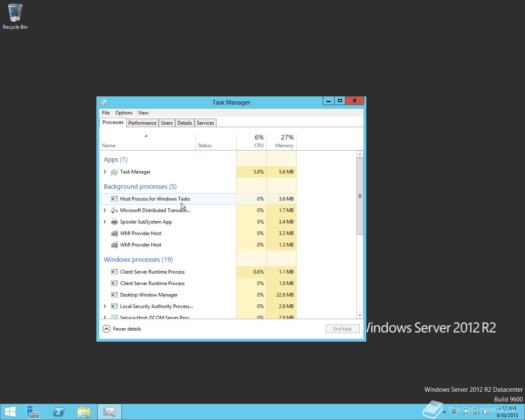
Task: Click the Microsoft Distributed Transaction icon
Action: point(114,210)
